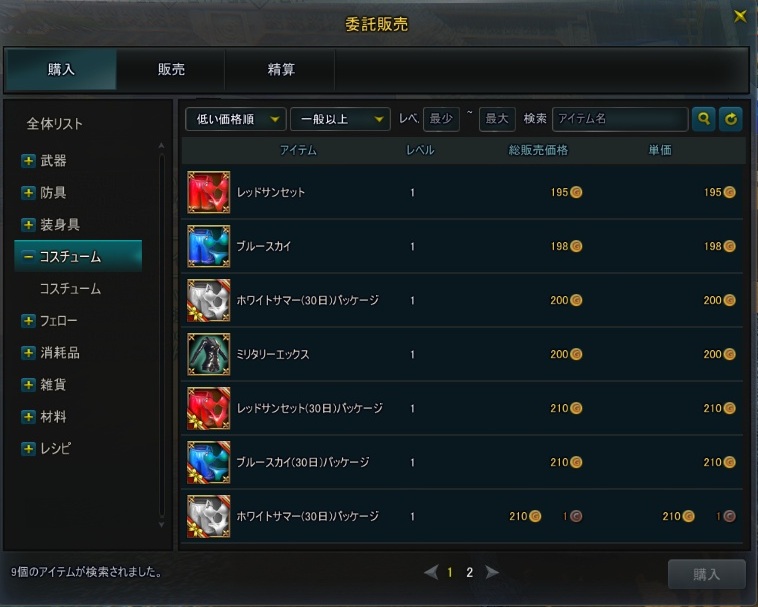Click the 200 gold ホワイトサマー package icon
Screen dimensions: 758x607
click(208, 300)
